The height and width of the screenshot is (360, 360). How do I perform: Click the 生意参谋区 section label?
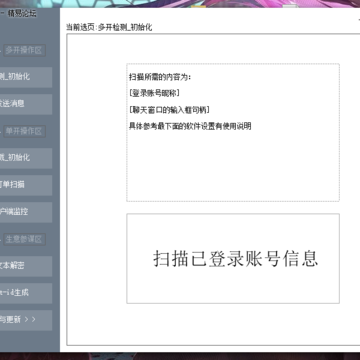[x=24, y=239]
